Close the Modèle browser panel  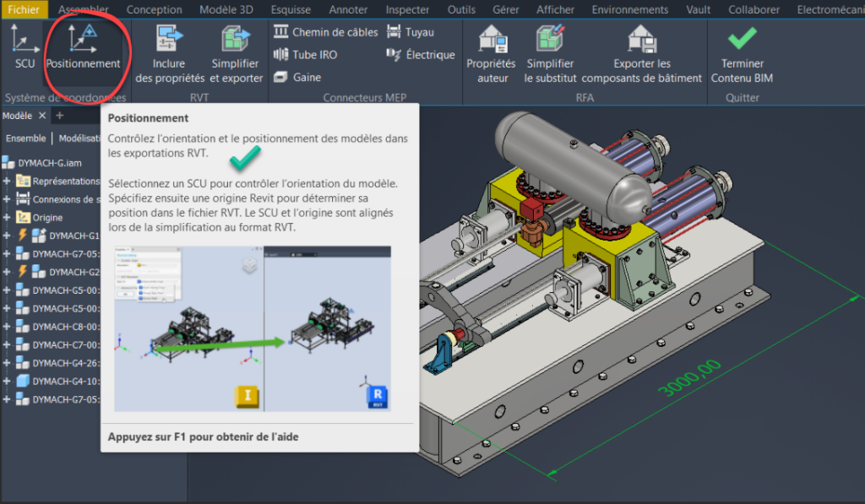42,116
